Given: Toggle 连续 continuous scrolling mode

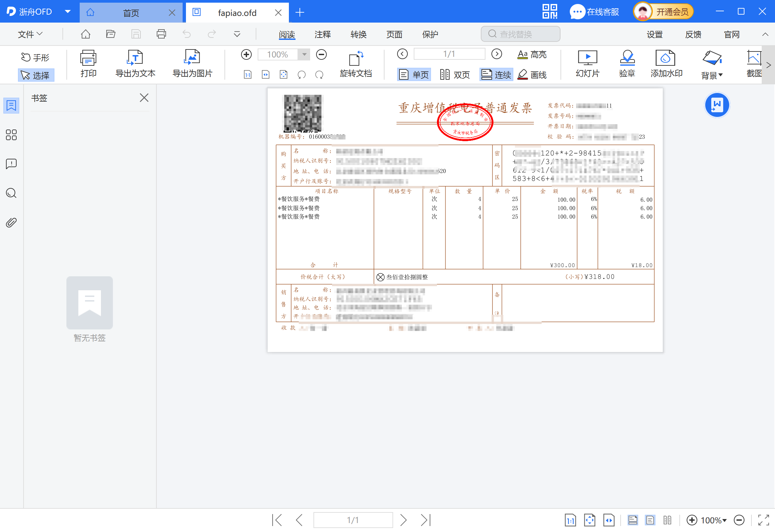Looking at the screenshot, I should coord(496,74).
